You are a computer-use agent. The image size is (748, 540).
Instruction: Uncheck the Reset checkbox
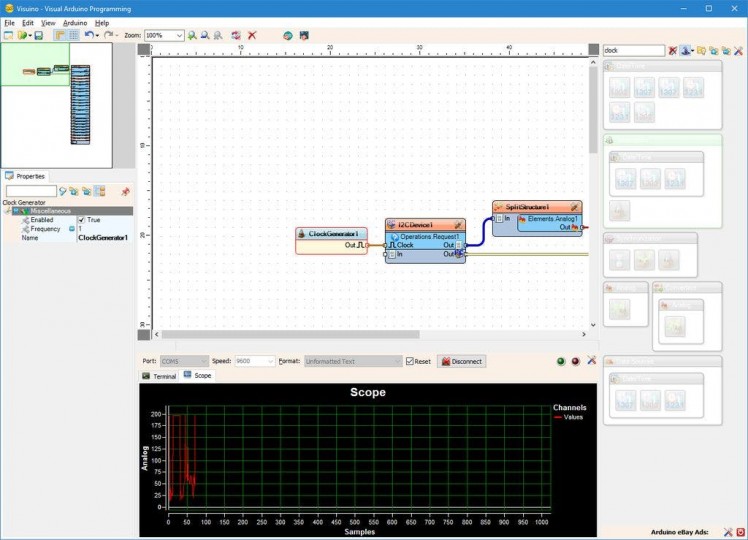coord(410,361)
